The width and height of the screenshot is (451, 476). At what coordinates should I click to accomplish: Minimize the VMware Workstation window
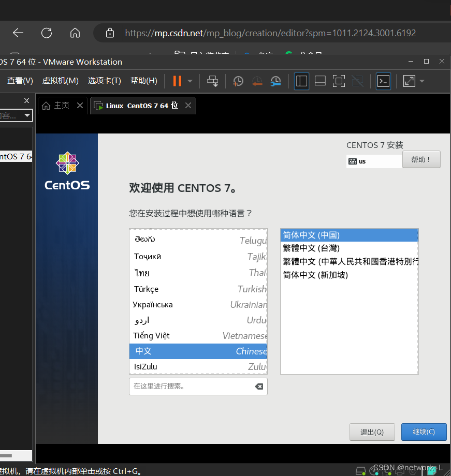tap(411, 62)
